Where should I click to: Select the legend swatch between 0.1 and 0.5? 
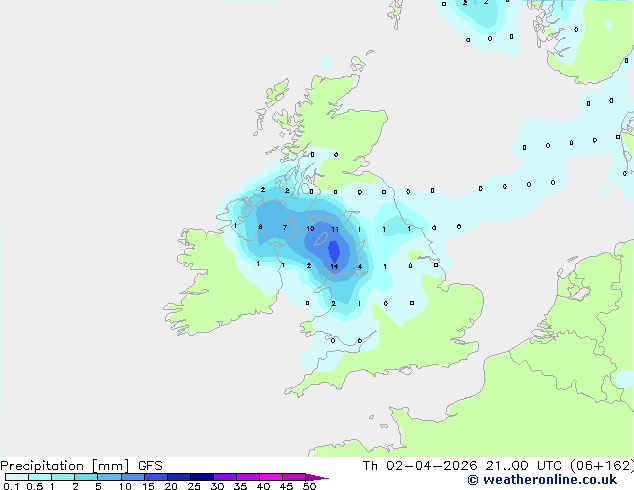[x=17, y=477]
